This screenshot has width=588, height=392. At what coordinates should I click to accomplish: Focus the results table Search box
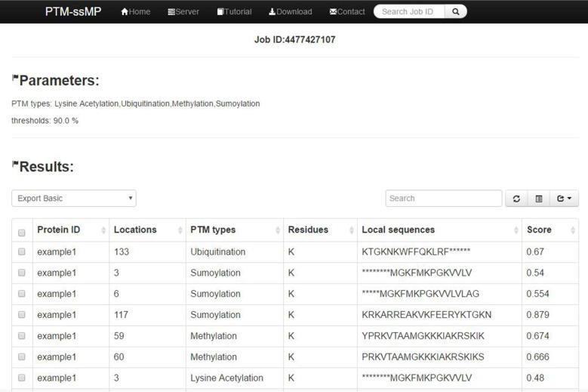pyautogui.click(x=443, y=199)
